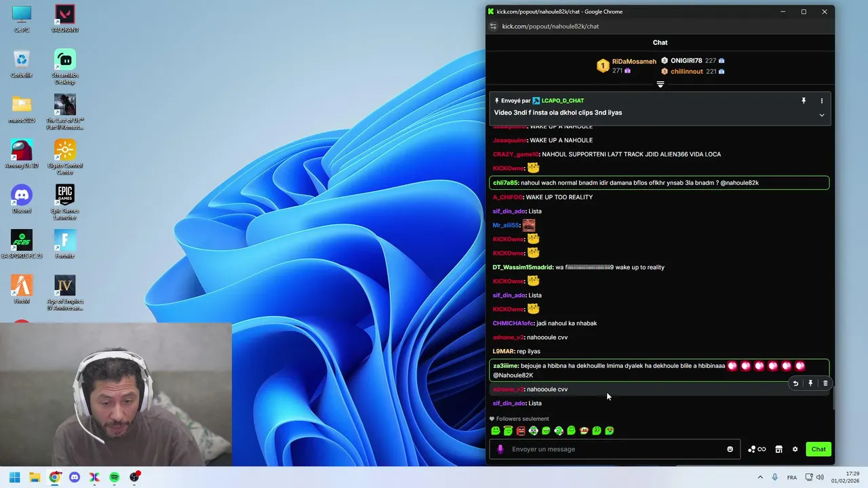Open chat settings gear
This screenshot has width=868, height=488.
795,449
